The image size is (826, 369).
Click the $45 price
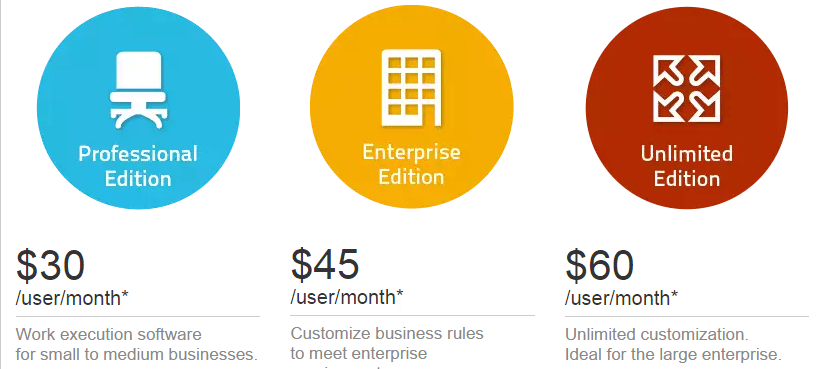coord(325,265)
